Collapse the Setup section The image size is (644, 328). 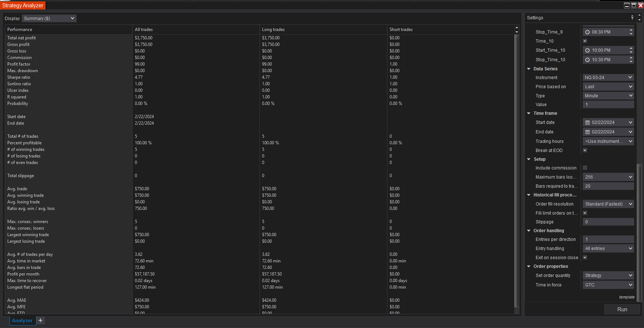pos(529,159)
